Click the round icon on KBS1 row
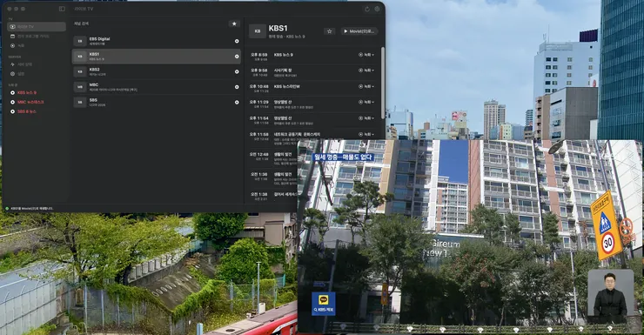 pos(237,57)
